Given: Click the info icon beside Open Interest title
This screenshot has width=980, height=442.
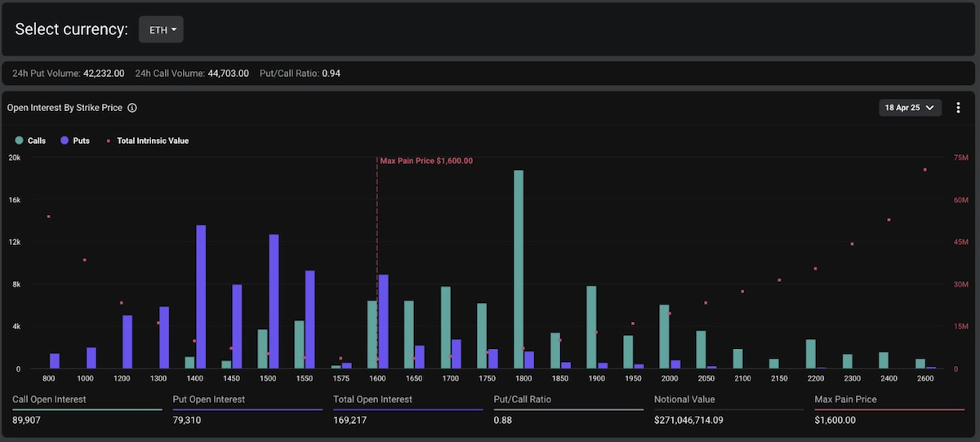Looking at the screenshot, I should (x=132, y=108).
